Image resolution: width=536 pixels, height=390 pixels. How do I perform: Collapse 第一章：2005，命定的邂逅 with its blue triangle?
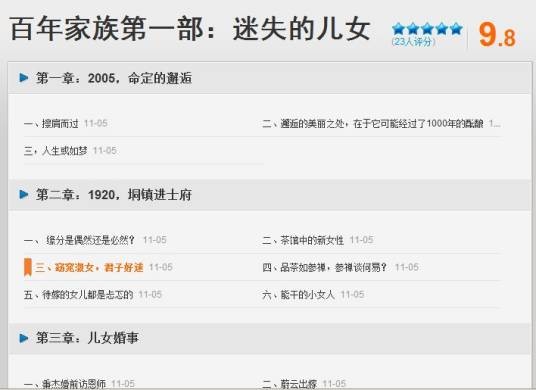coord(24,78)
